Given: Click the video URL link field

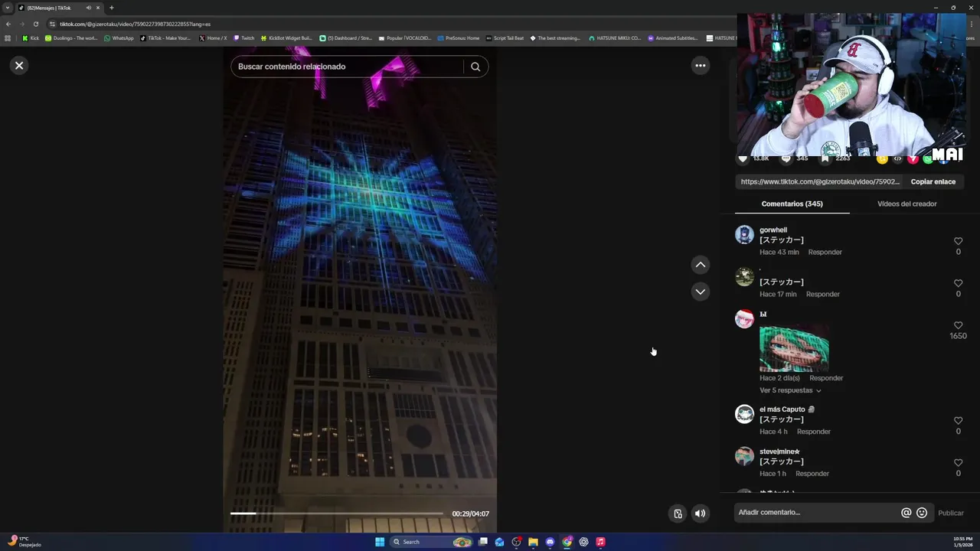Looking at the screenshot, I should coord(820,182).
